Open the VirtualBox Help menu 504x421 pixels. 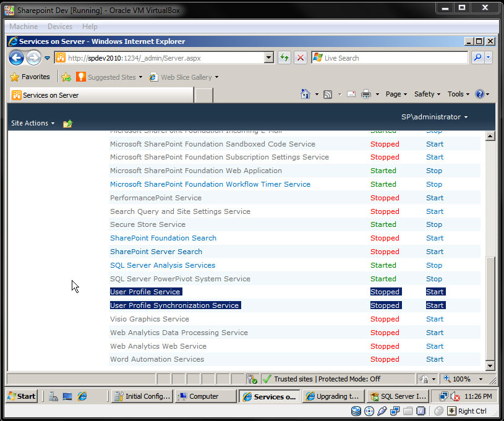click(x=90, y=27)
